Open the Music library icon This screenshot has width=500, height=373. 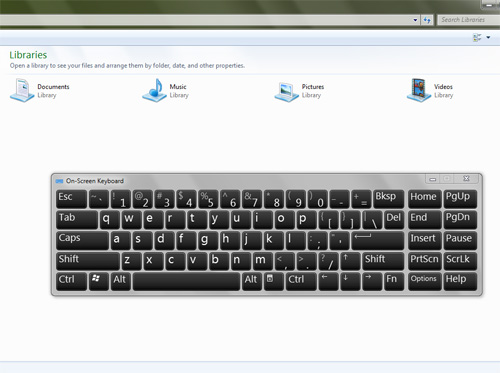pyautogui.click(x=154, y=90)
